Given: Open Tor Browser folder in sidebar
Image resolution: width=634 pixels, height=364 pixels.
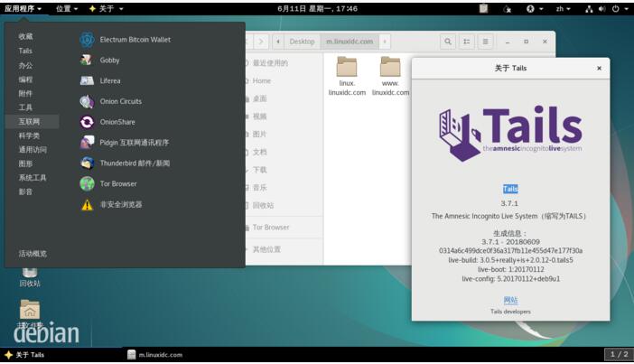Looking at the screenshot, I should pos(270,228).
